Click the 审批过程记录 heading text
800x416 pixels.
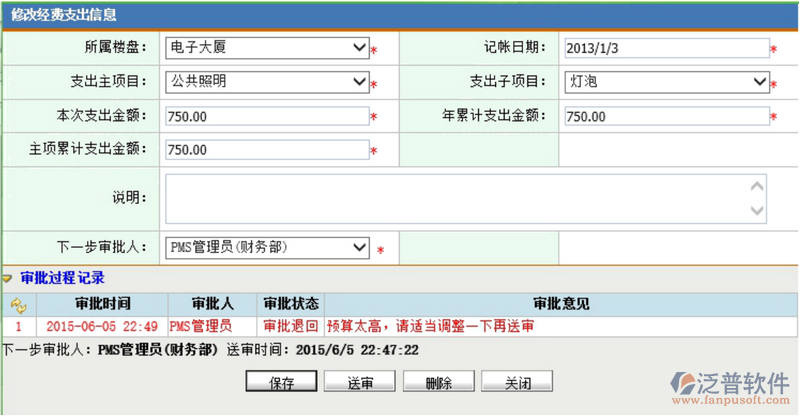point(63,278)
